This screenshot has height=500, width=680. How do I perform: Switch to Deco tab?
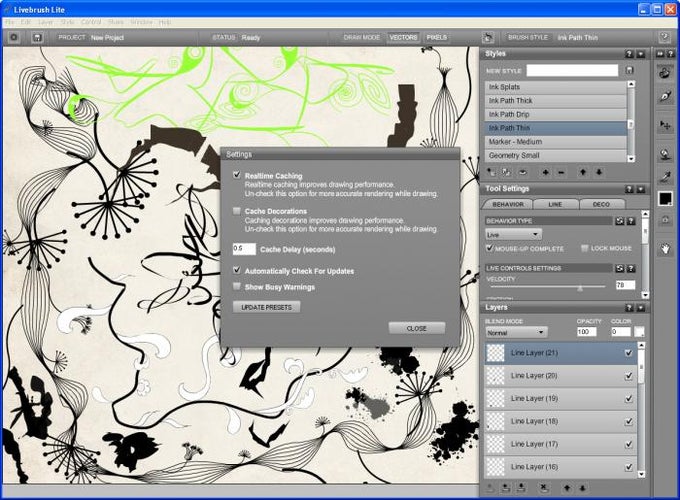pos(602,204)
